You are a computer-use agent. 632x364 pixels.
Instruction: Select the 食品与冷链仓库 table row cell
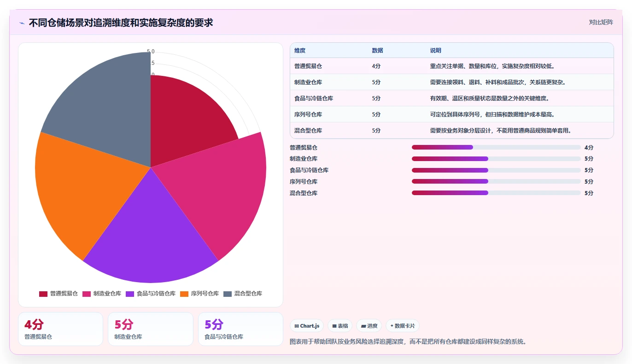pyautogui.click(x=314, y=98)
